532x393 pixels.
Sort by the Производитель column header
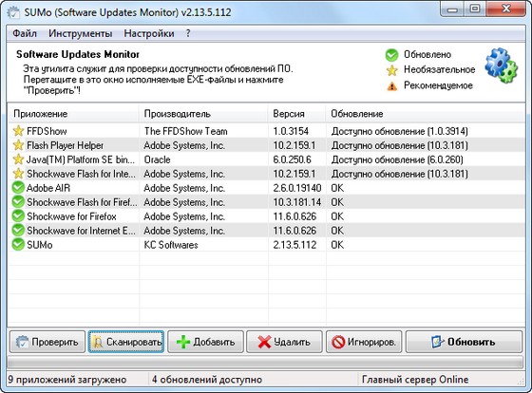[203, 114]
